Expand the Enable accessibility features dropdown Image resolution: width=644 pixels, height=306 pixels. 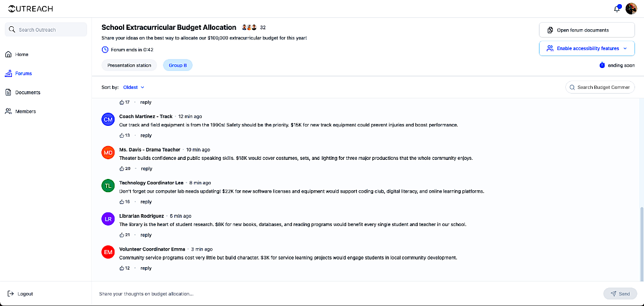(587, 48)
